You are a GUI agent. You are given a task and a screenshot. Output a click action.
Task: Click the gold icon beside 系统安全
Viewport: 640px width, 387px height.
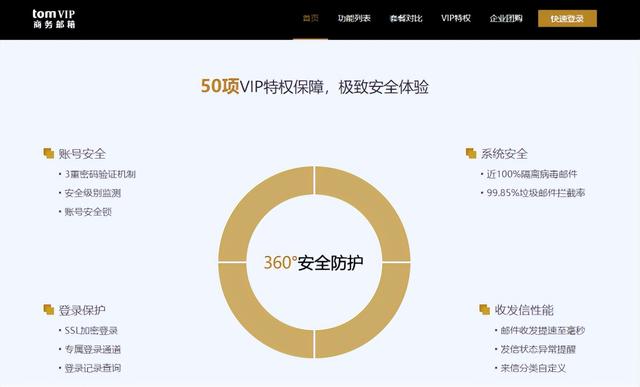471,153
